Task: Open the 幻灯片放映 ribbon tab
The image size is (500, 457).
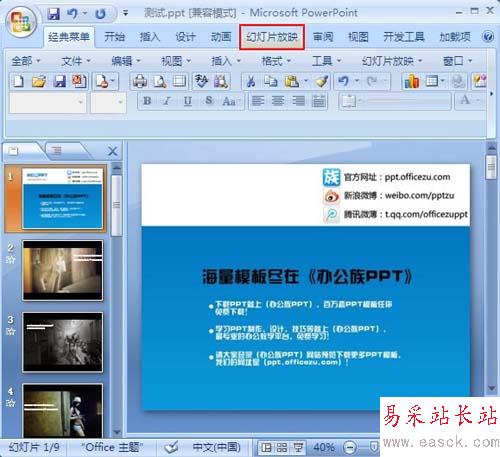Action: tap(272, 37)
